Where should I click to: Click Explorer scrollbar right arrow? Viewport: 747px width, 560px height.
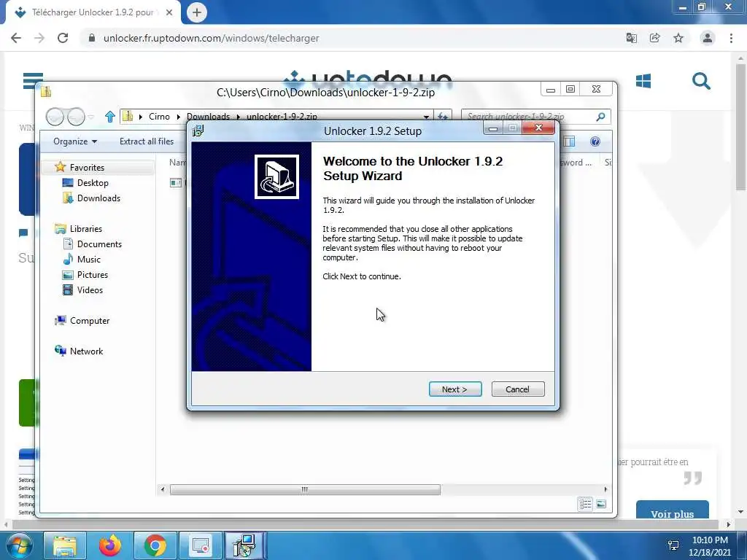click(x=605, y=489)
